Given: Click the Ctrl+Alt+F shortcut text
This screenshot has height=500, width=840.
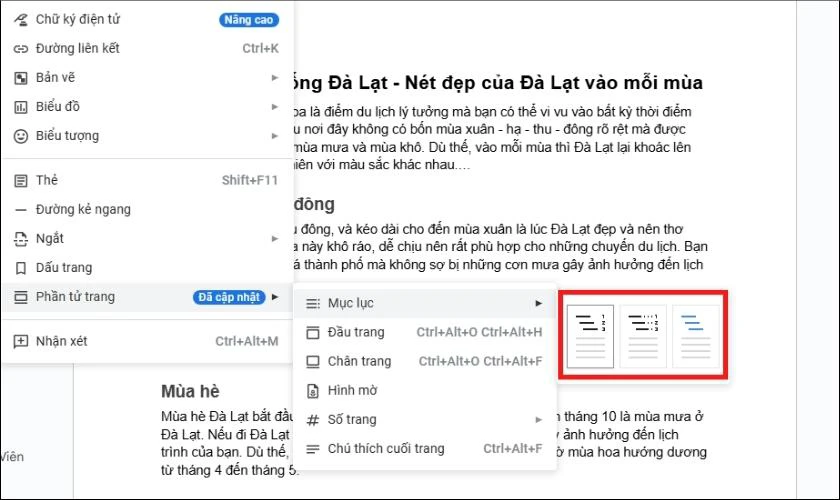Looking at the screenshot, I should pyautogui.click(x=513, y=449).
